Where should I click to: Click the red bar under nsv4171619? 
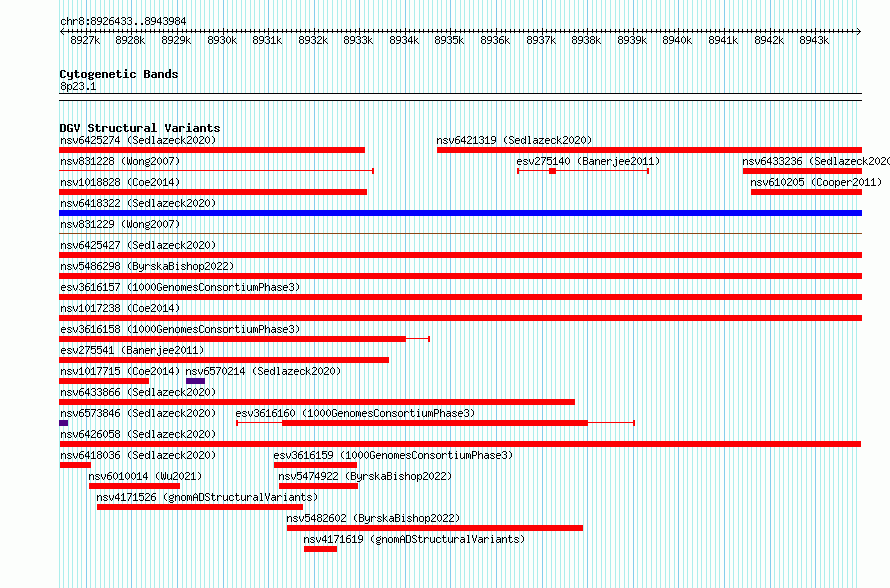[320, 549]
